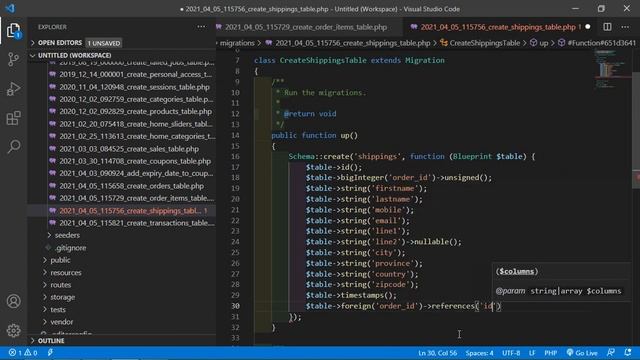Expand the routes folder

pos(60,284)
